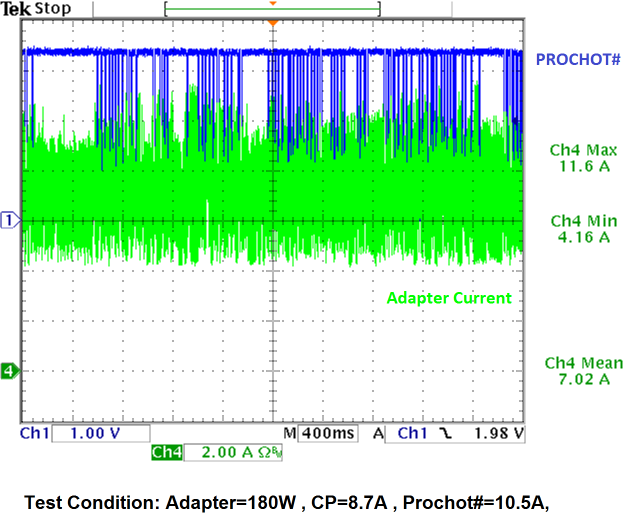This screenshot has height=517, width=641.
Task: Click the green Ch4 channel badge
Action: click(167, 452)
